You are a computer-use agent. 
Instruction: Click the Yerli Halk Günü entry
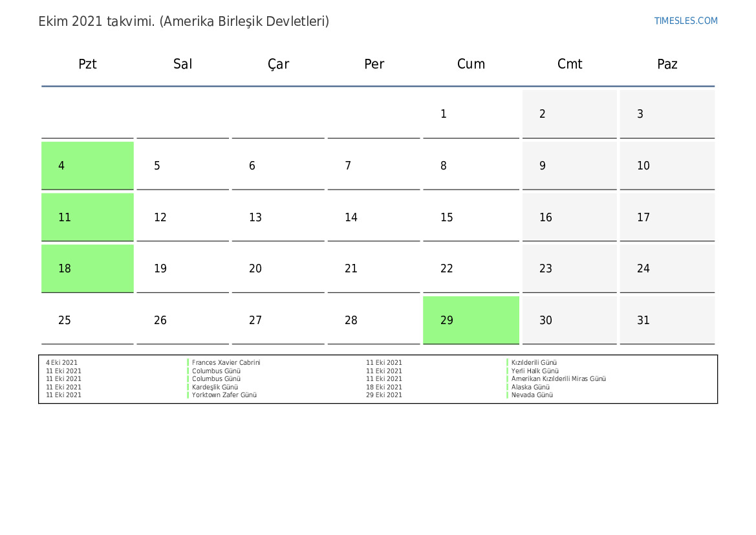[534, 371]
